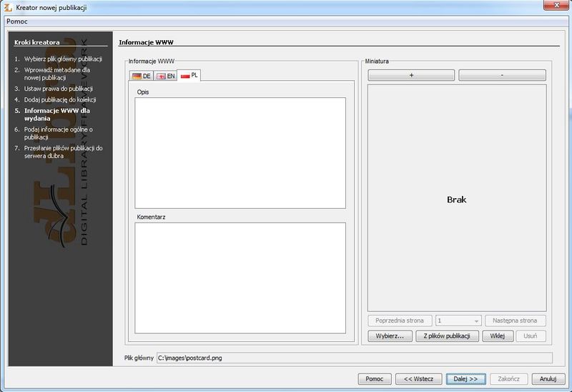Open the page number dropdown

tap(458, 321)
